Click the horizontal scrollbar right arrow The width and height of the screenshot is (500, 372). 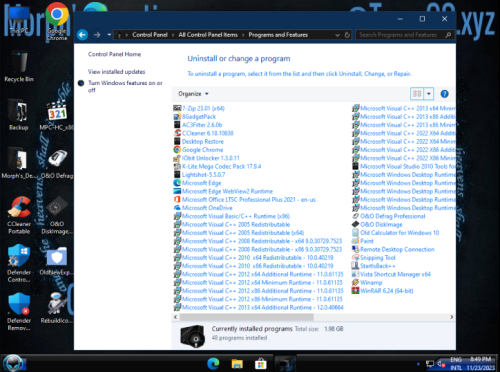[452, 317]
